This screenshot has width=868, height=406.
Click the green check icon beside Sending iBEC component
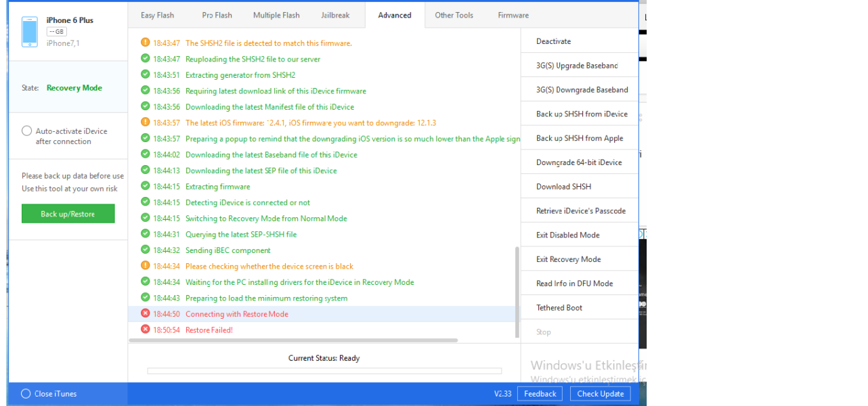[145, 250]
